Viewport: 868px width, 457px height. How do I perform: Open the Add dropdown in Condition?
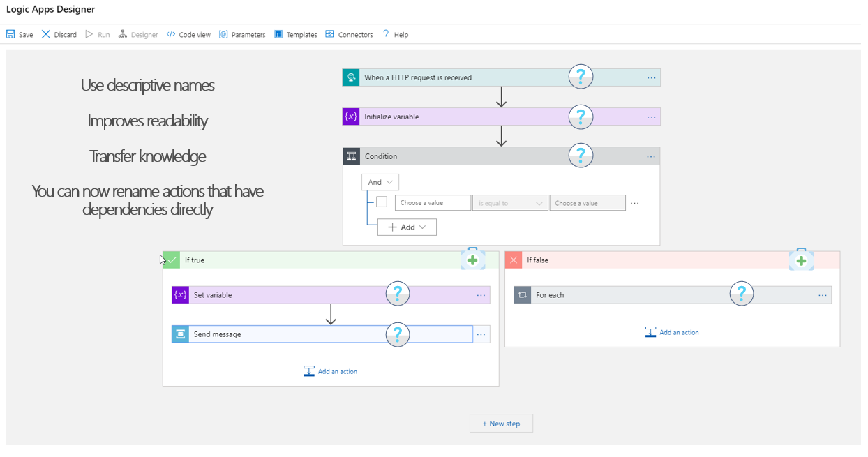pyautogui.click(x=407, y=227)
